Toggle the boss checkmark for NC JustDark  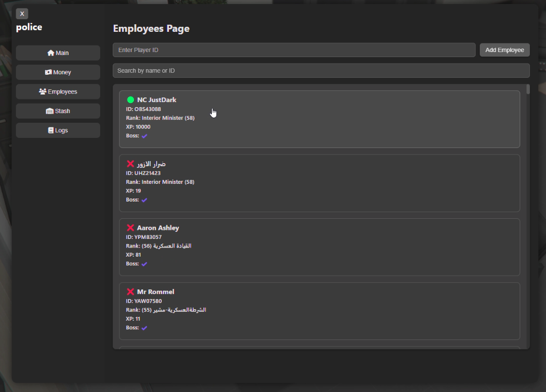tap(144, 135)
